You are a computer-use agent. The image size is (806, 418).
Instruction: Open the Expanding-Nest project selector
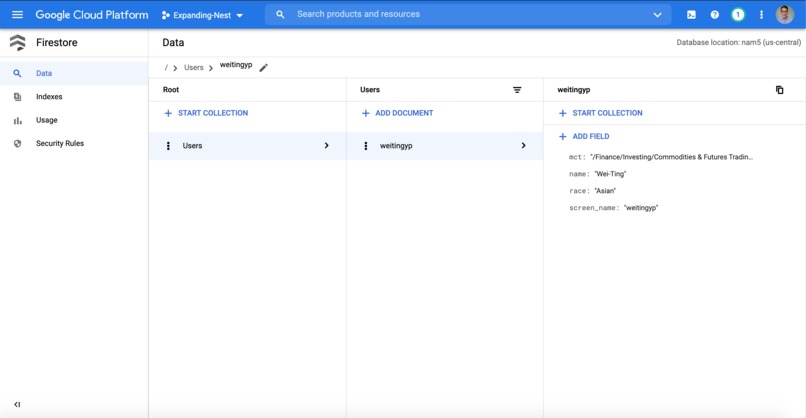202,15
